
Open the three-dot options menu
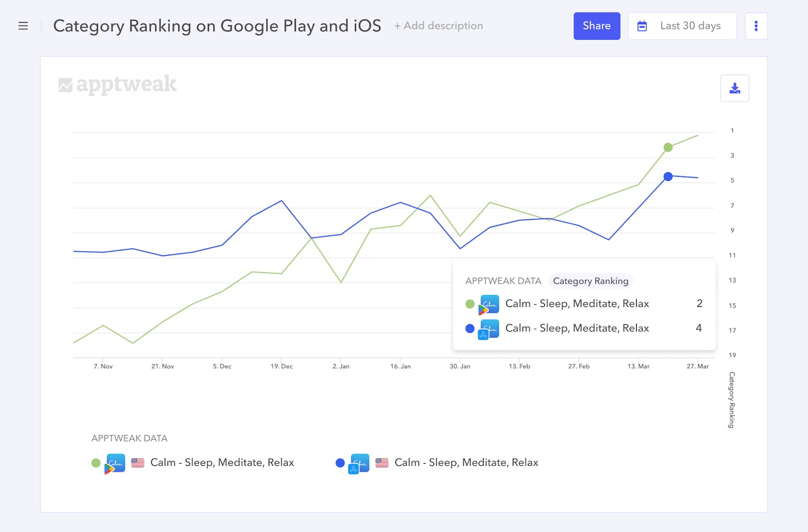click(756, 25)
